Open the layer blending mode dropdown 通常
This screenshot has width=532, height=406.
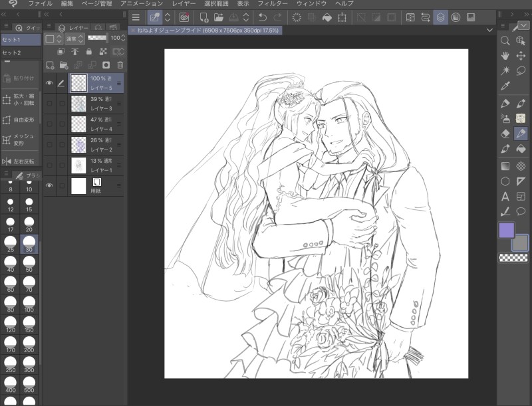pyautogui.click(x=74, y=39)
